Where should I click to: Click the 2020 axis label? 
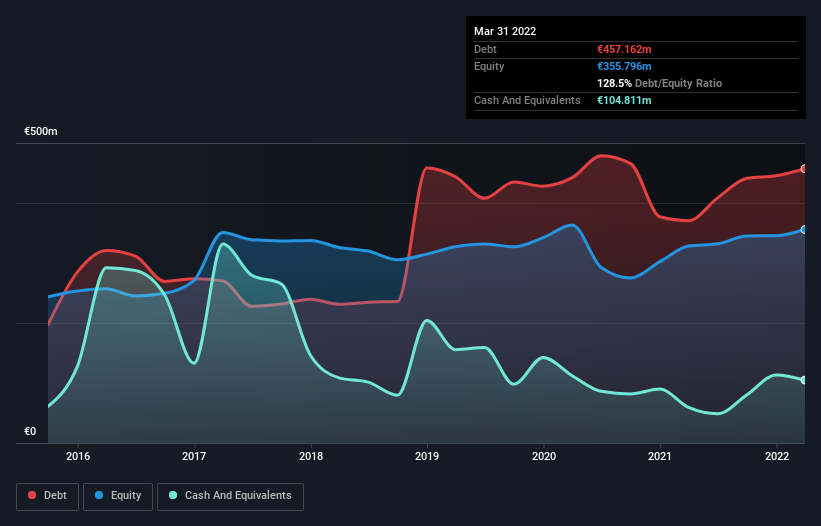(x=544, y=456)
